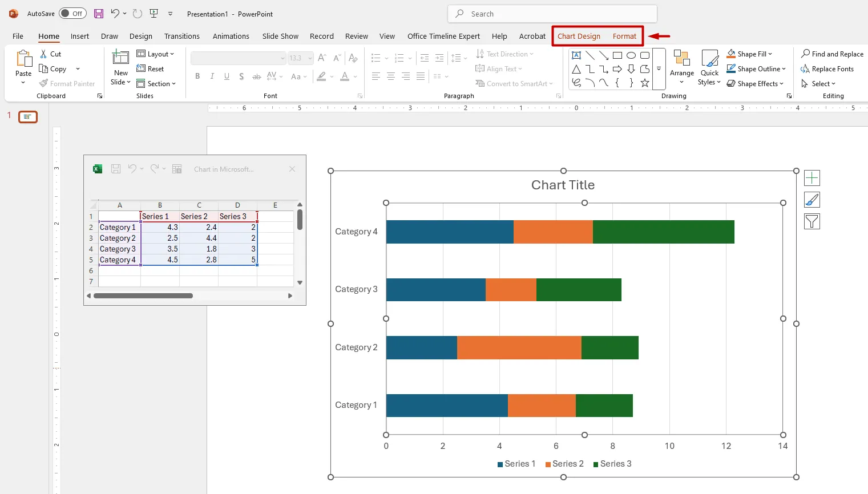Click Edit Data in Excel icon
This screenshot has height=494, width=868.
(177, 169)
